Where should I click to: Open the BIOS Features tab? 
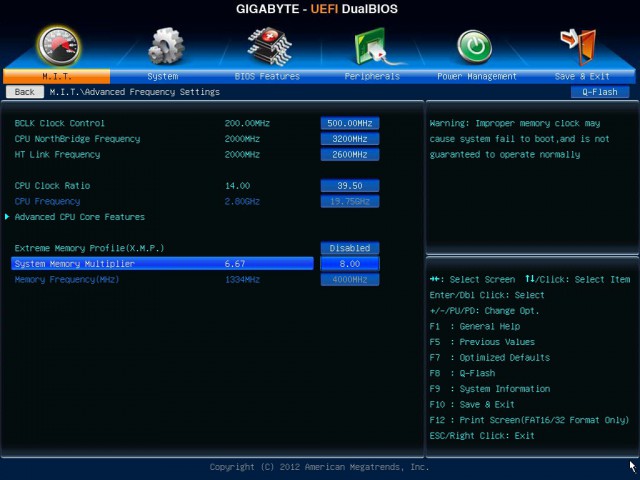pos(267,76)
